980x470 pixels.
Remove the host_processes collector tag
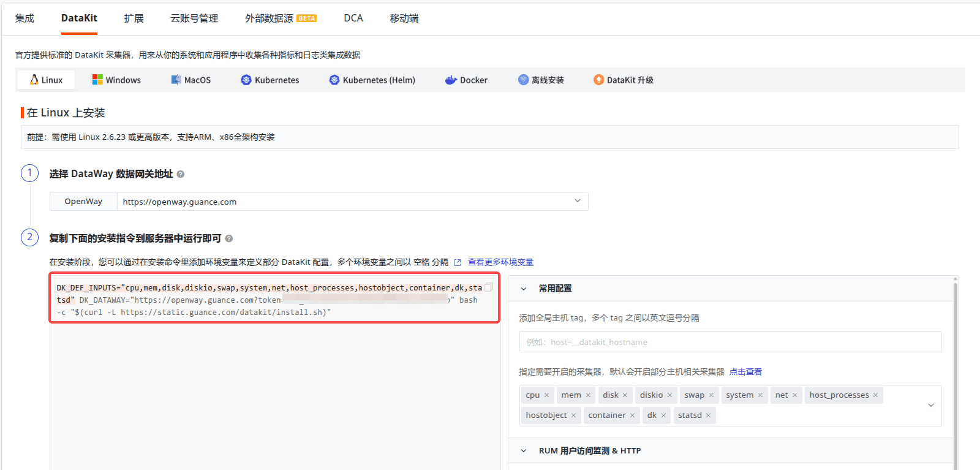coord(875,395)
